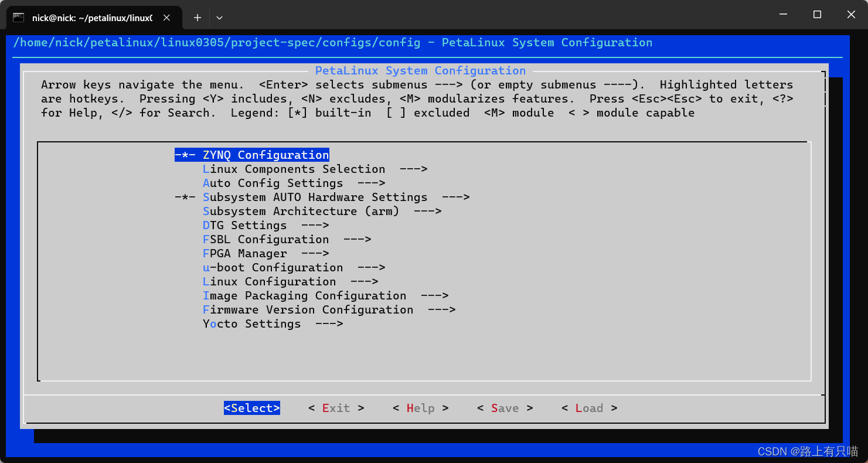The height and width of the screenshot is (463, 868).
Task: Click the config file path title text
Action: tap(333, 42)
